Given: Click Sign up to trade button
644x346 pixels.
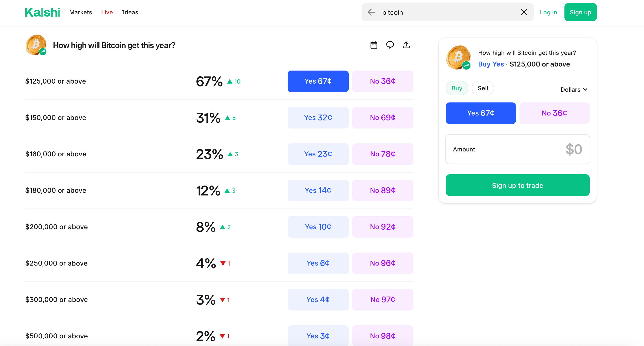Looking at the screenshot, I should (517, 185).
